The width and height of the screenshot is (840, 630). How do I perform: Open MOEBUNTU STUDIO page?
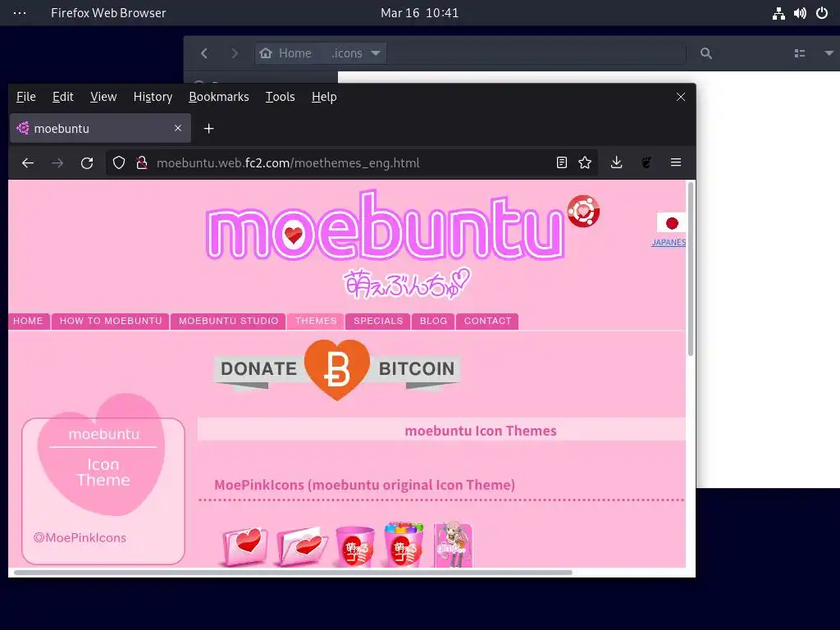click(x=228, y=321)
